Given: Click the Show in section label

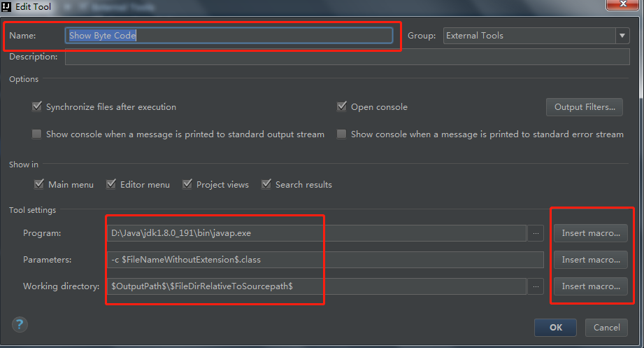Looking at the screenshot, I should [x=23, y=164].
